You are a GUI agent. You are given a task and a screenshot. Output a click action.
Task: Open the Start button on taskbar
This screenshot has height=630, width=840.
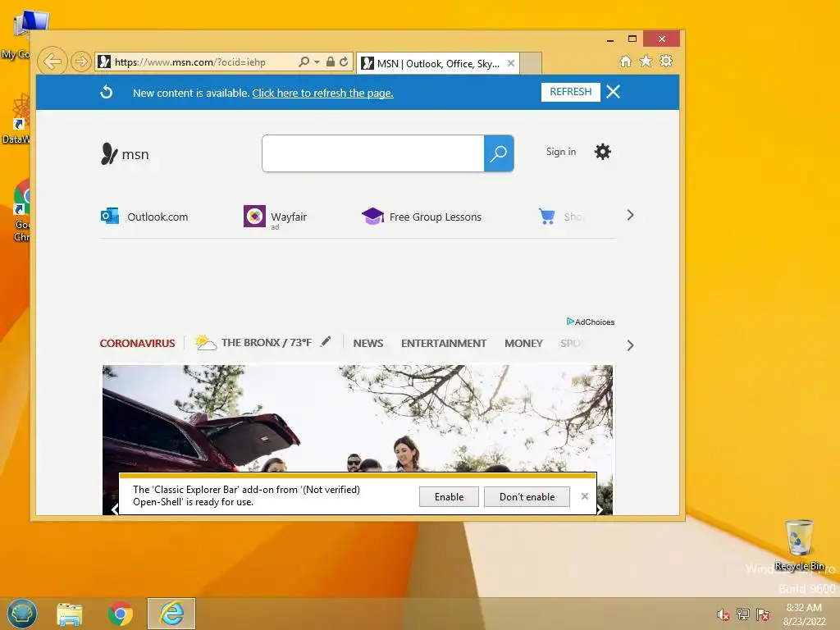point(22,614)
